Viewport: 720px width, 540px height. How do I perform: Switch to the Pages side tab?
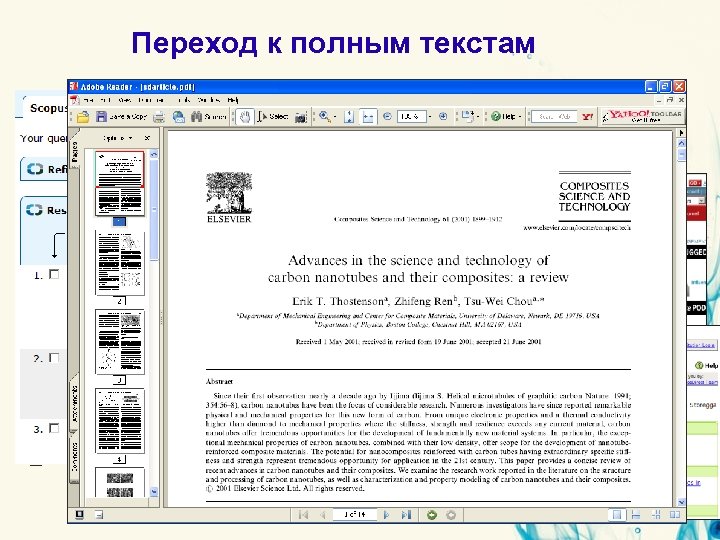(74, 151)
